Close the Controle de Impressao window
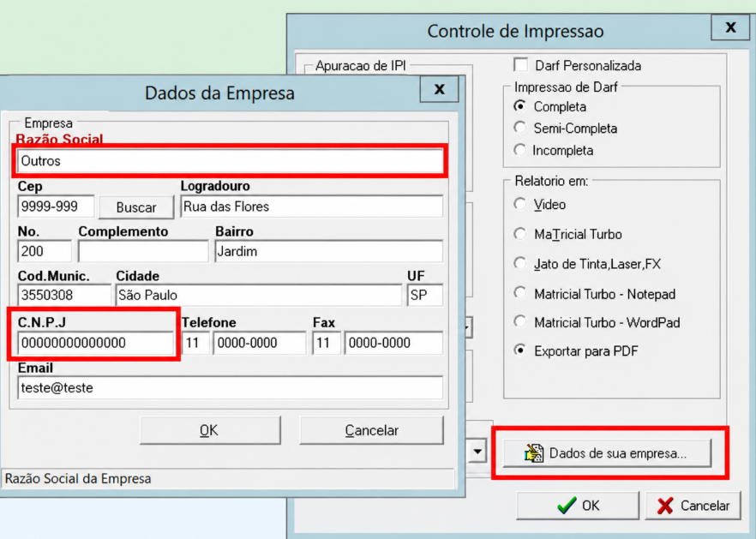756x539 pixels. pos(730,27)
